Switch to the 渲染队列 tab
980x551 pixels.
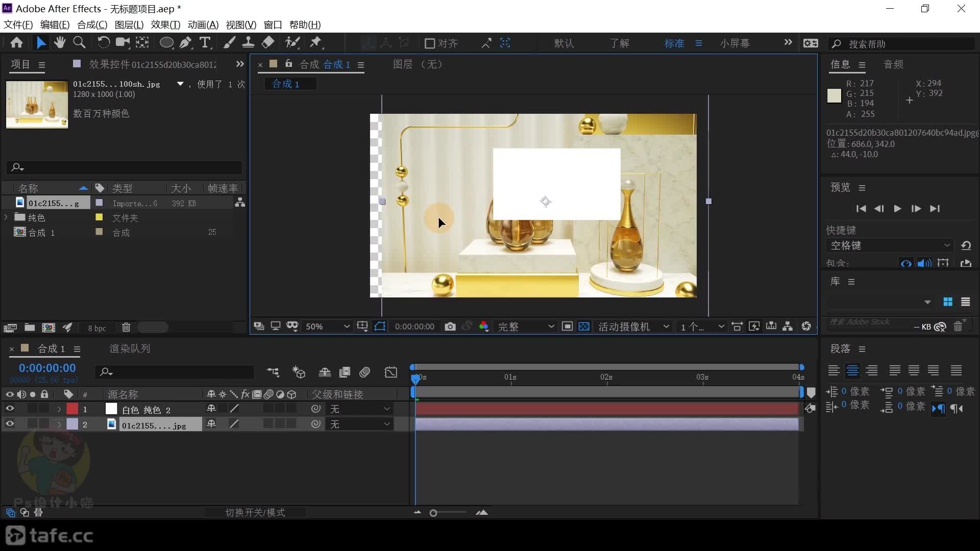[130, 348]
